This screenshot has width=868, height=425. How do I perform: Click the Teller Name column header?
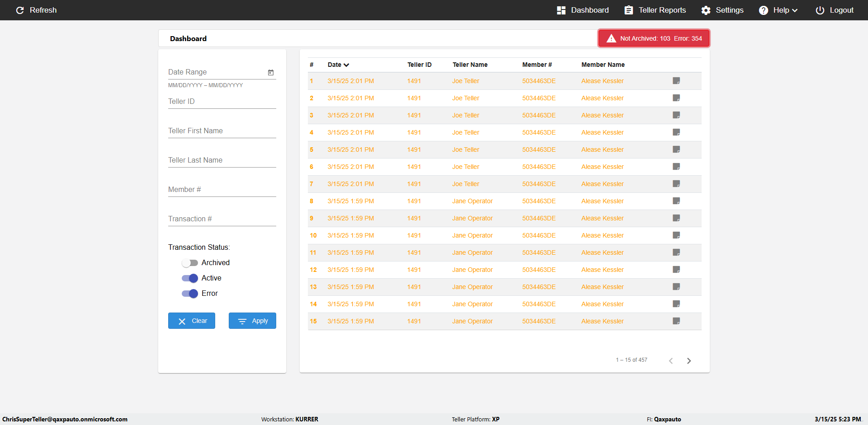pyautogui.click(x=470, y=65)
